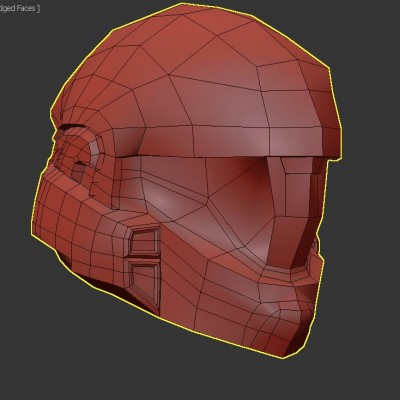Select the red helmet model in viewport
The height and width of the screenshot is (400, 400).
click(187, 180)
